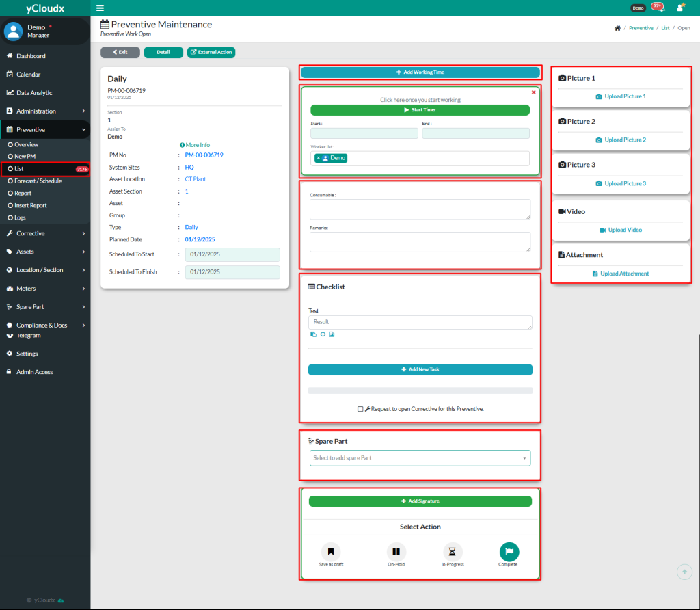Click the green Start Timer button

420,110
